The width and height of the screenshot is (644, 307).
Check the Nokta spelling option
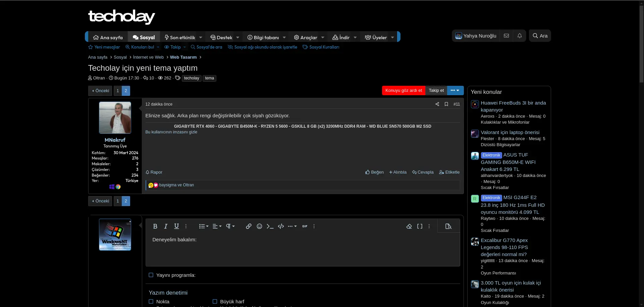pos(151,302)
